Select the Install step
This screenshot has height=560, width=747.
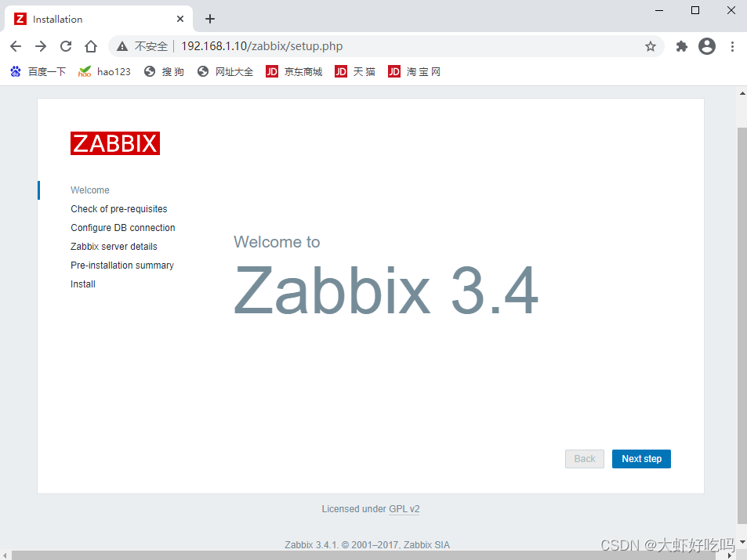click(83, 284)
